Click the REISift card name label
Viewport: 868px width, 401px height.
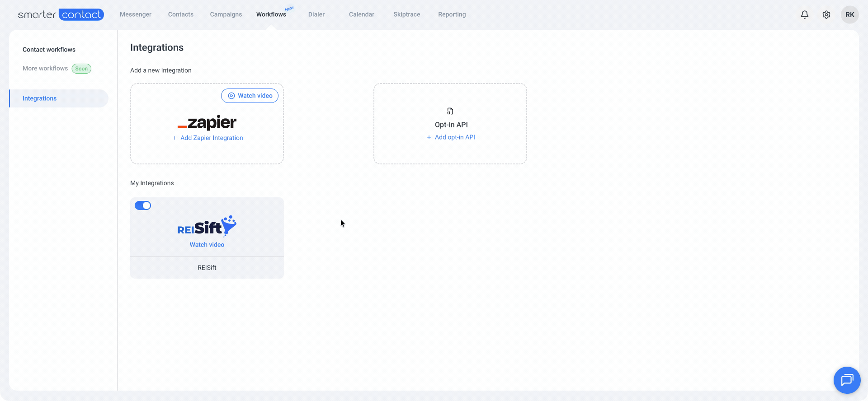pyautogui.click(x=207, y=268)
